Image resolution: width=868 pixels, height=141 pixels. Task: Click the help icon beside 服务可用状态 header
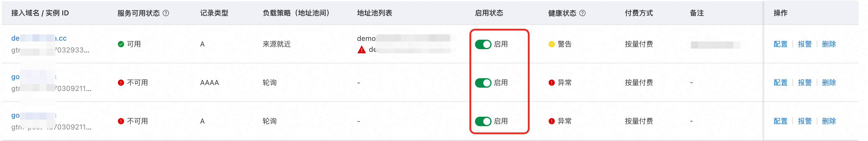166,13
